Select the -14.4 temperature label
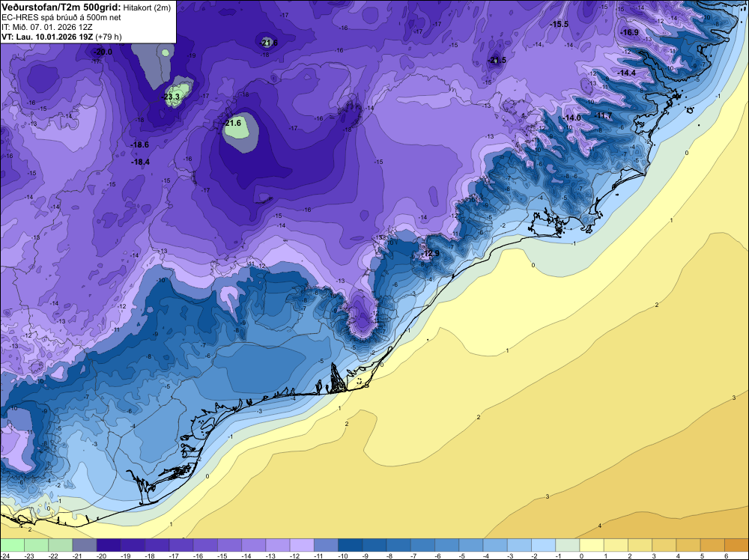 pyautogui.click(x=626, y=73)
